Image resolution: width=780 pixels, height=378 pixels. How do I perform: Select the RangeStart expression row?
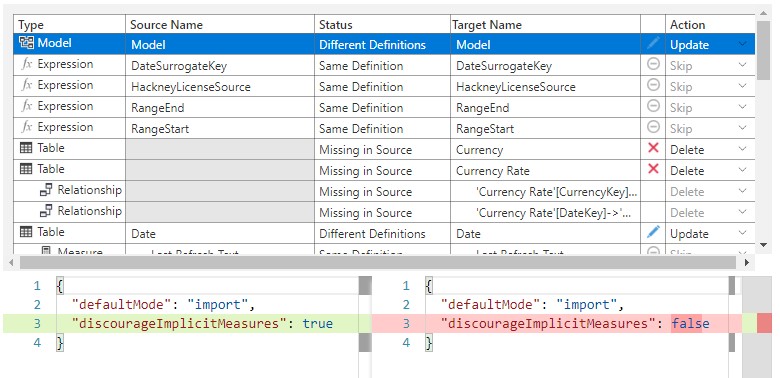point(384,128)
